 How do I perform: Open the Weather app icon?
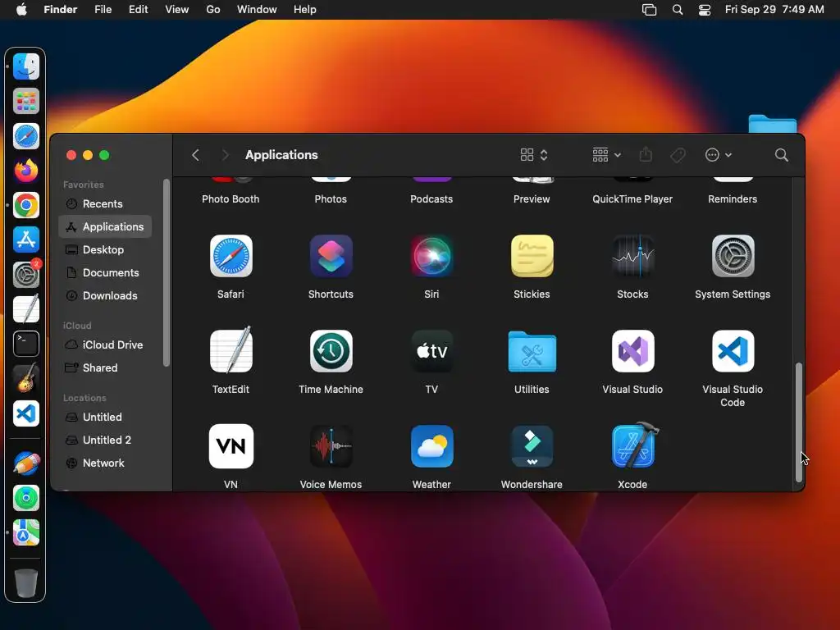431,446
